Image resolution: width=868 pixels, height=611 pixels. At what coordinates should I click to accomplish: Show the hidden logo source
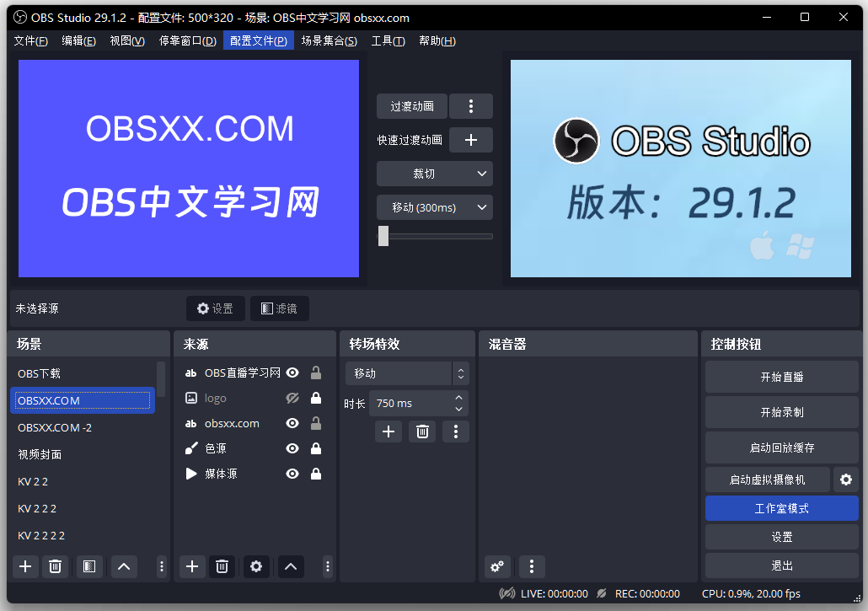point(292,398)
